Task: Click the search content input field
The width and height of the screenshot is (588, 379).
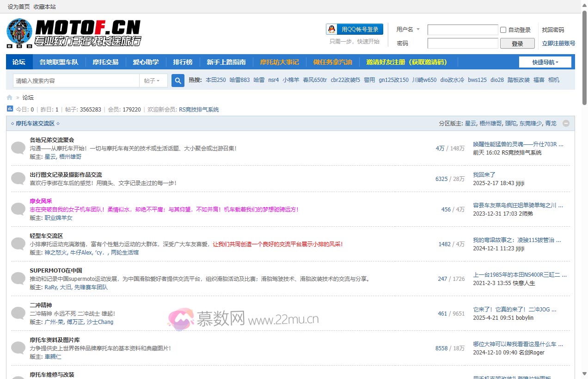Action: [76, 81]
